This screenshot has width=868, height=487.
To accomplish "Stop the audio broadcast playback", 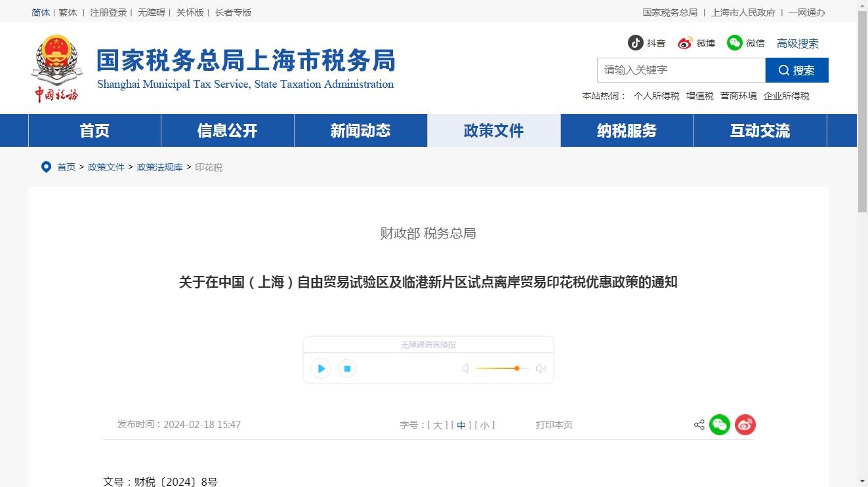I will (x=347, y=368).
